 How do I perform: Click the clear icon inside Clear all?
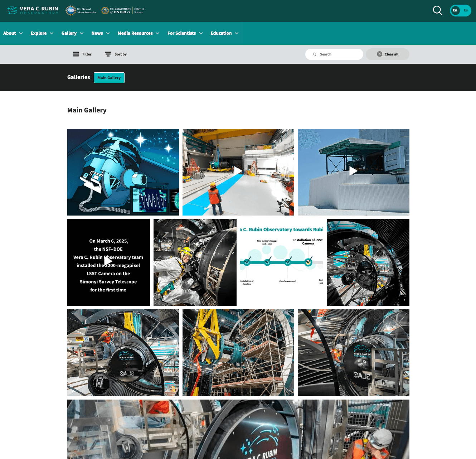[379, 54]
